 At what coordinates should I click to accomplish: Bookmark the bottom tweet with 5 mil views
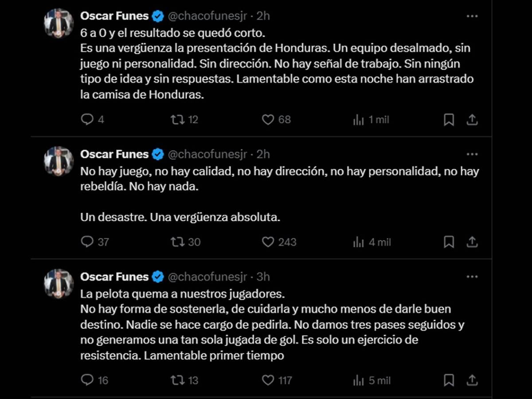[x=450, y=380]
